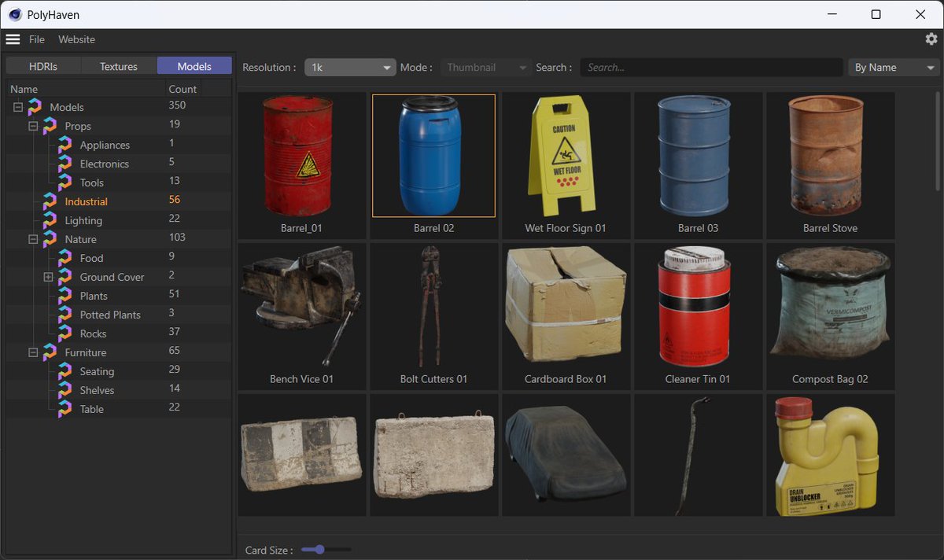Click the PolyHaven icon beside Shelves

[65, 390]
